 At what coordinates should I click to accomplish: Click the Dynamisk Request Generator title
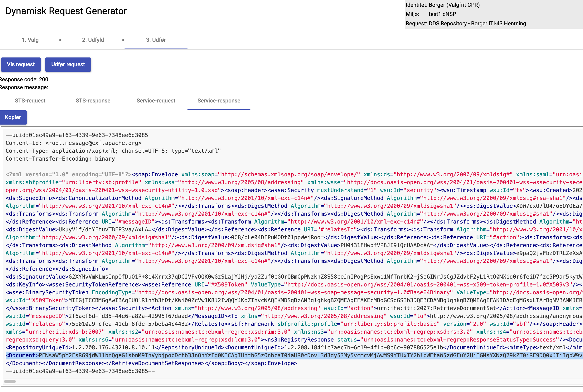coord(66,11)
